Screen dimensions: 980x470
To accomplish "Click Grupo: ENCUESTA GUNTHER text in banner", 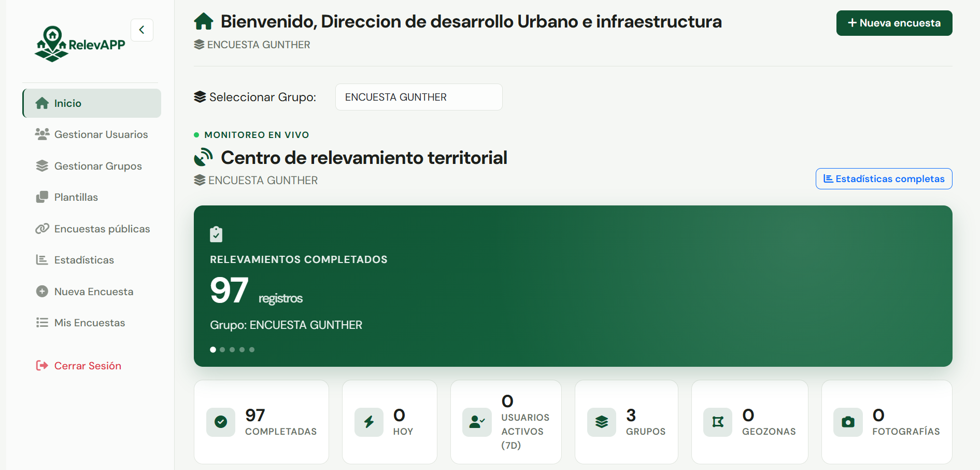I will pos(286,325).
